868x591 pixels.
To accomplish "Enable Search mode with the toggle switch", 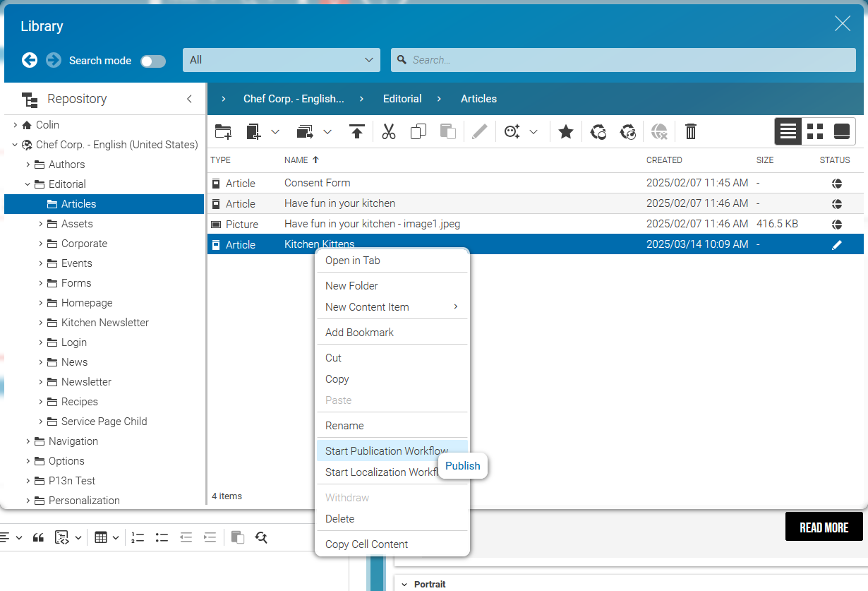I will [x=153, y=61].
